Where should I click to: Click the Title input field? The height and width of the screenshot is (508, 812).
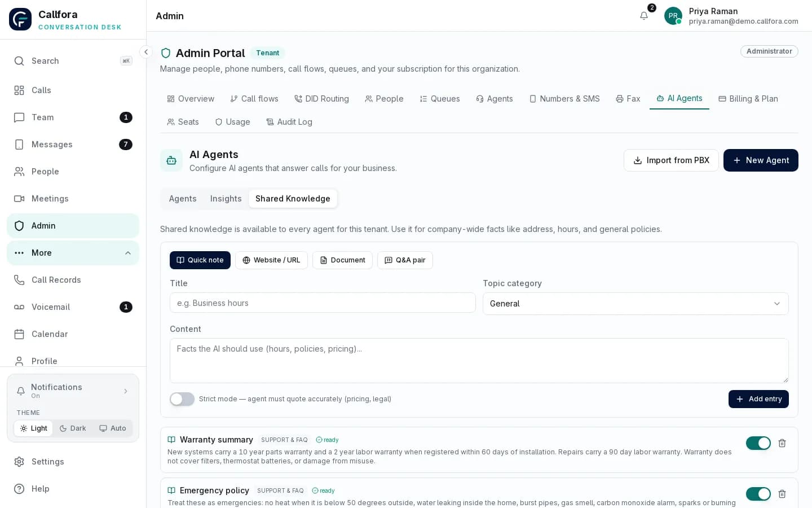click(x=323, y=303)
